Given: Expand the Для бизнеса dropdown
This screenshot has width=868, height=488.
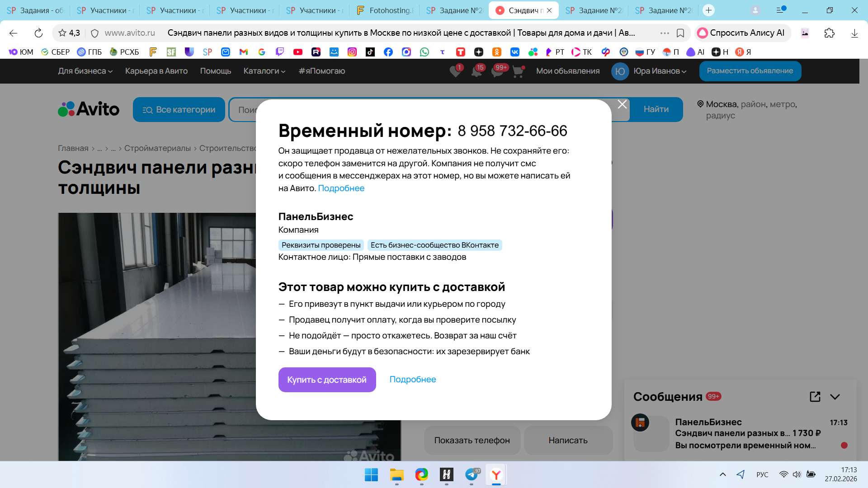Looking at the screenshot, I should click(x=85, y=71).
